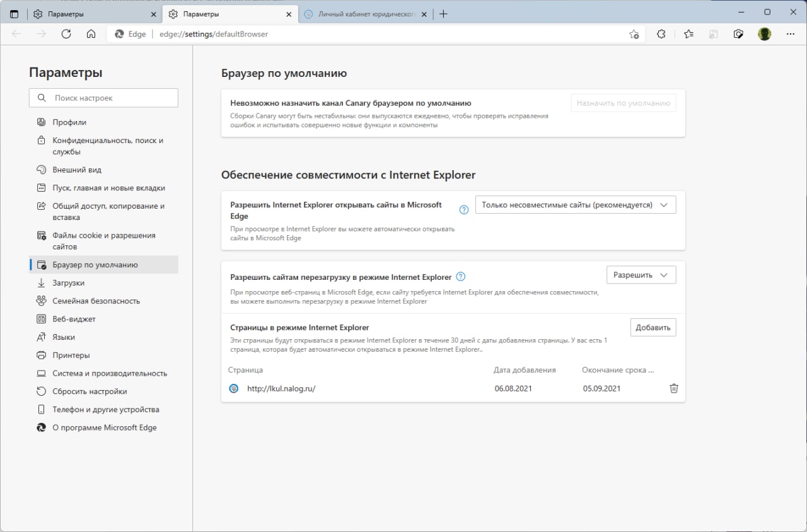807x532 pixels.
Task: Open the Разрешить dropdown for IE mode reload
Action: point(641,275)
